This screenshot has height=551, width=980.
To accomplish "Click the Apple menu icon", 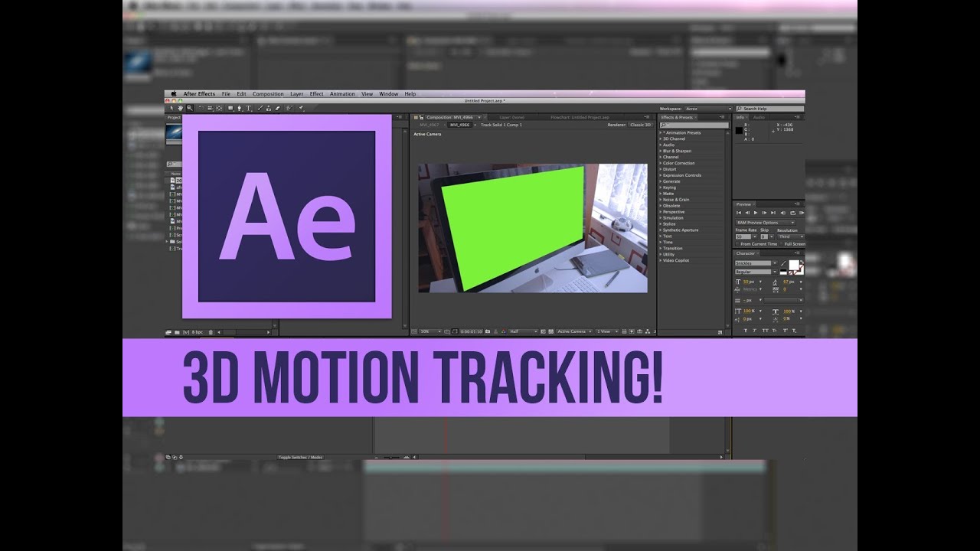I will click(x=174, y=93).
